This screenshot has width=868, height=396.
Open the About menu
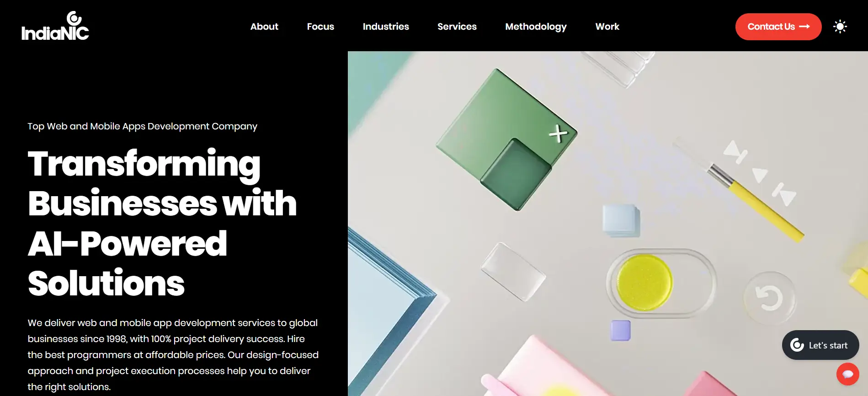tap(264, 27)
